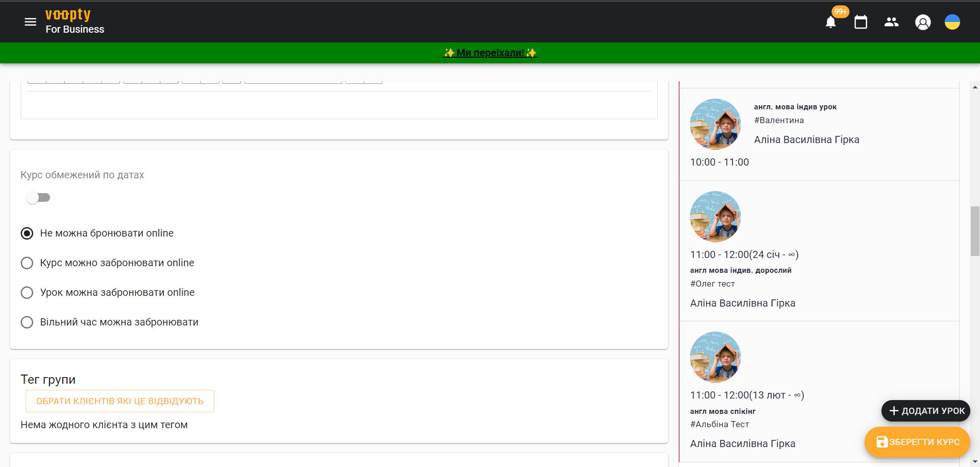The image size is (980, 467).
Task: Select Вільний час можна забронювати option
Action: (x=27, y=322)
